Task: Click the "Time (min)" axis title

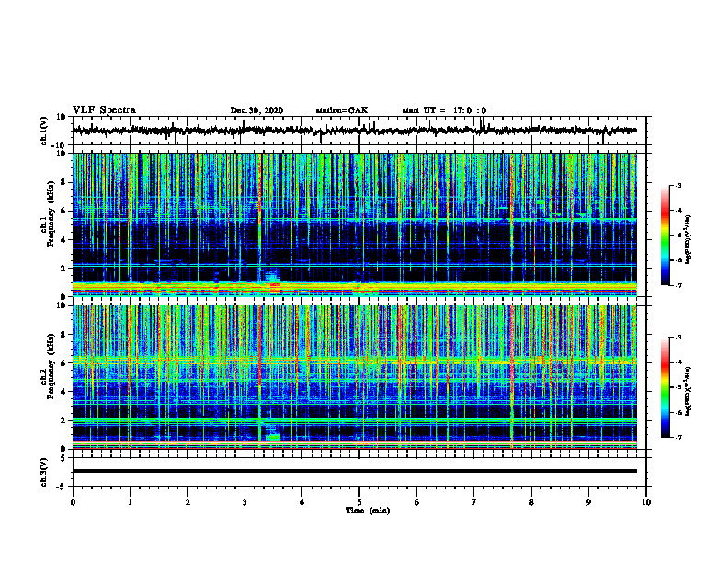Action: tap(368, 511)
